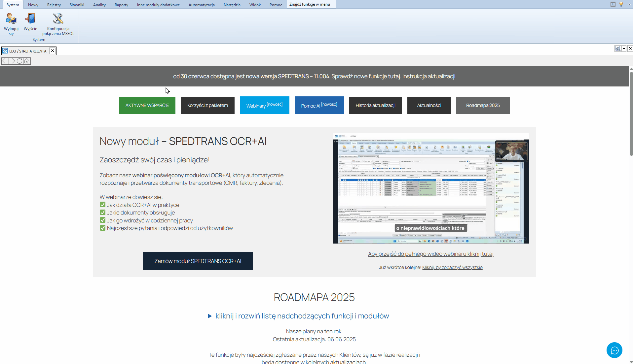Click the wrench tab settings icon
This screenshot has width=633, height=364.
(x=617, y=49)
